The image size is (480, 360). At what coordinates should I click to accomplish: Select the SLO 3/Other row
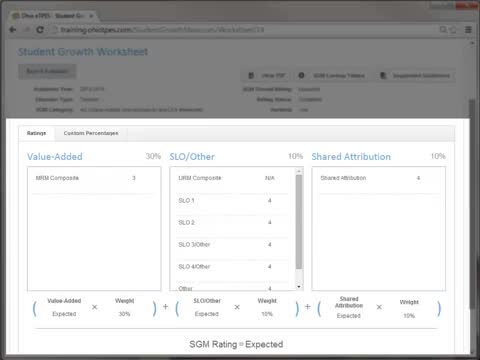[232, 244]
